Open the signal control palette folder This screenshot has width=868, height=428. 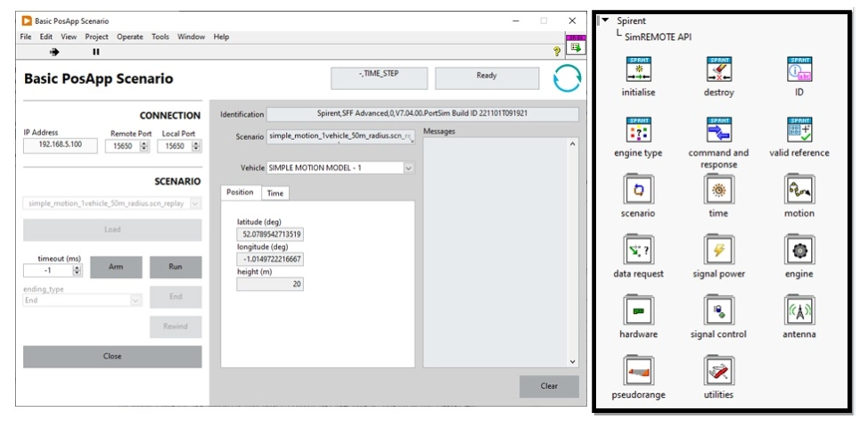click(x=719, y=310)
